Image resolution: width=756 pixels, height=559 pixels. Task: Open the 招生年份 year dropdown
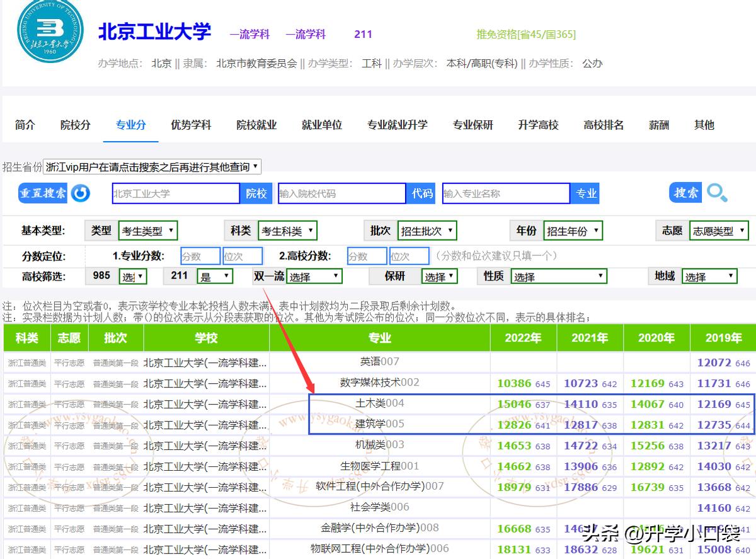pos(573,230)
